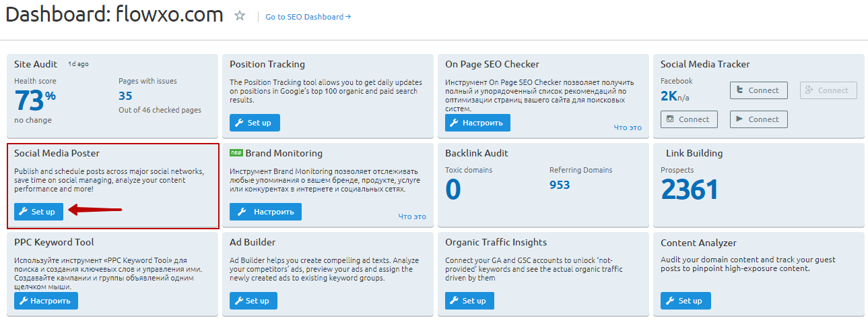Open the Content Analyzer title

click(x=698, y=242)
